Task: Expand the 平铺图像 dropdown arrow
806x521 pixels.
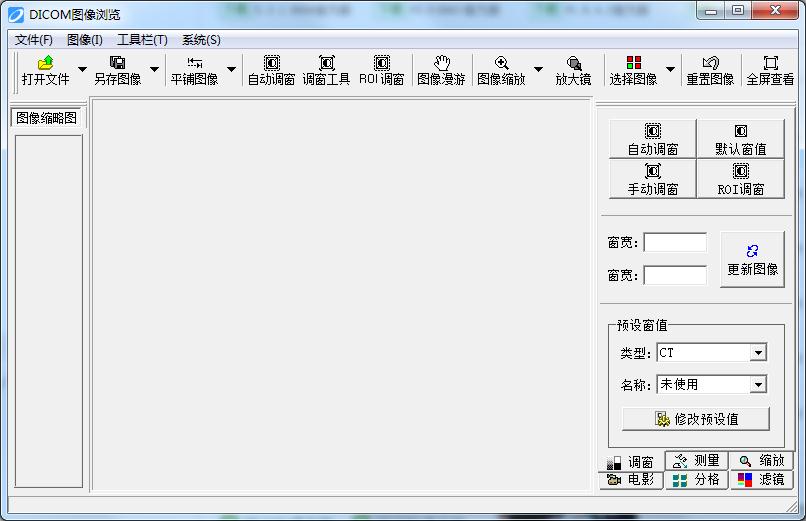Action: 231,69
